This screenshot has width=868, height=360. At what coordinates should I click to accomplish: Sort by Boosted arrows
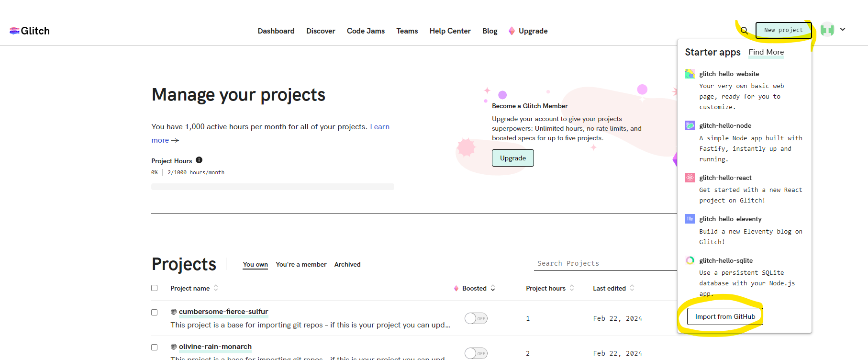493,288
